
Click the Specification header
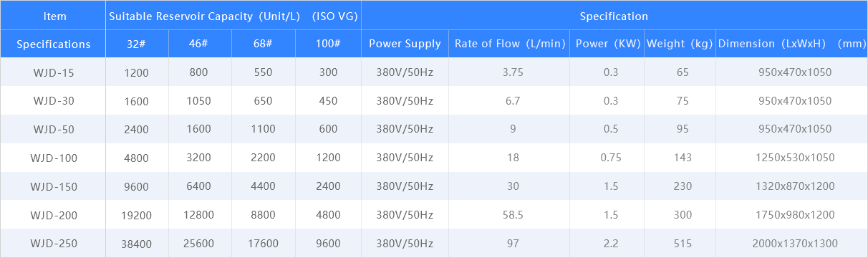click(x=614, y=16)
